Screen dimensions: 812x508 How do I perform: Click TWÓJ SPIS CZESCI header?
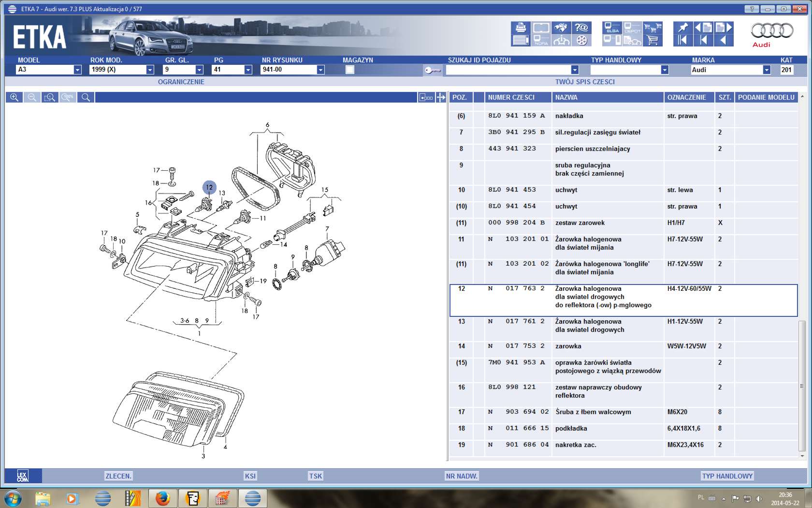tap(585, 82)
